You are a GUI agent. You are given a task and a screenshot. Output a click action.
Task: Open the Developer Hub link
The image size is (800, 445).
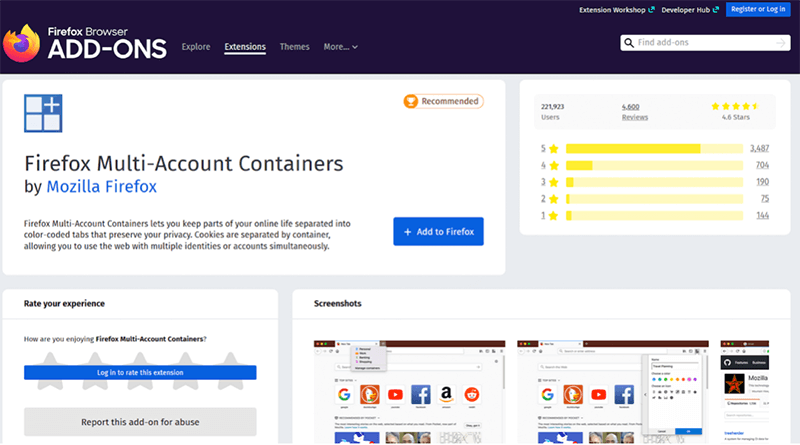[690, 10]
